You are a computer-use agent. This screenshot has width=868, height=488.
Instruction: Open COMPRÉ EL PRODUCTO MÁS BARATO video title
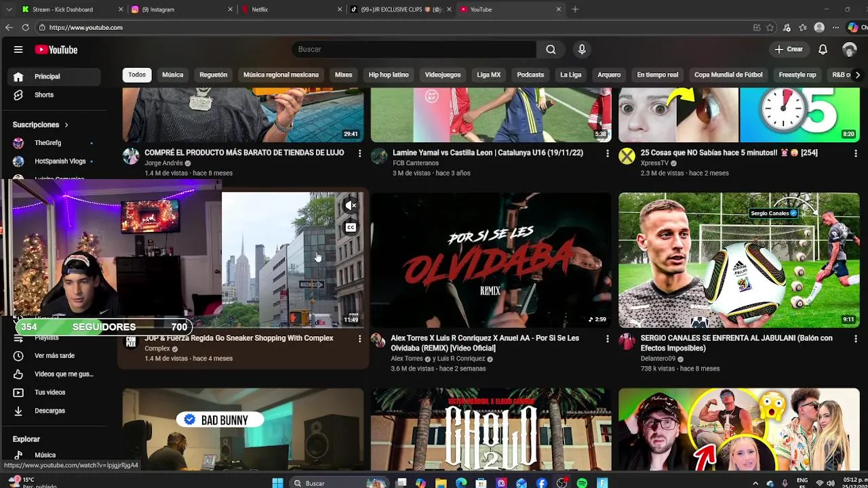[x=244, y=153]
